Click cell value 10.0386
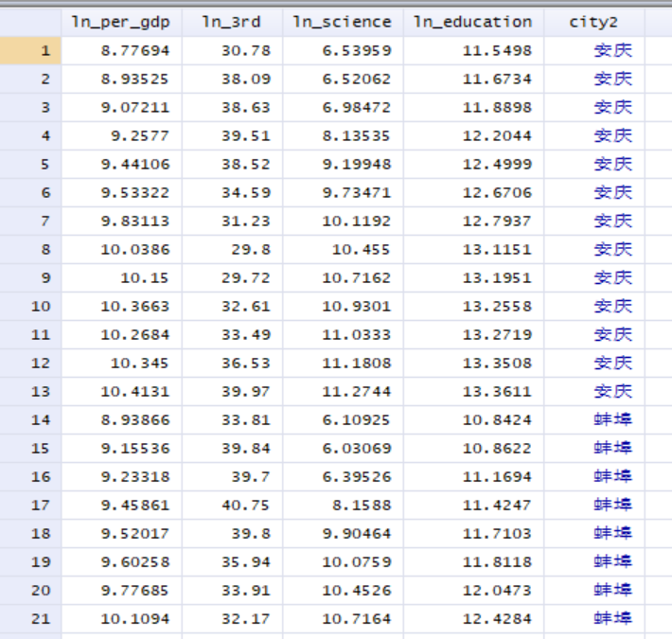Image resolution: width=672 pixels, height=639 pixels. (135, 249)
